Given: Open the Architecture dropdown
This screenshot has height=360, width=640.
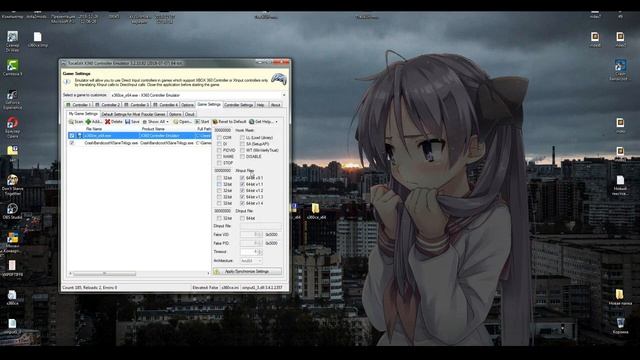Looking at the screenshot, I should pos(251,260).
